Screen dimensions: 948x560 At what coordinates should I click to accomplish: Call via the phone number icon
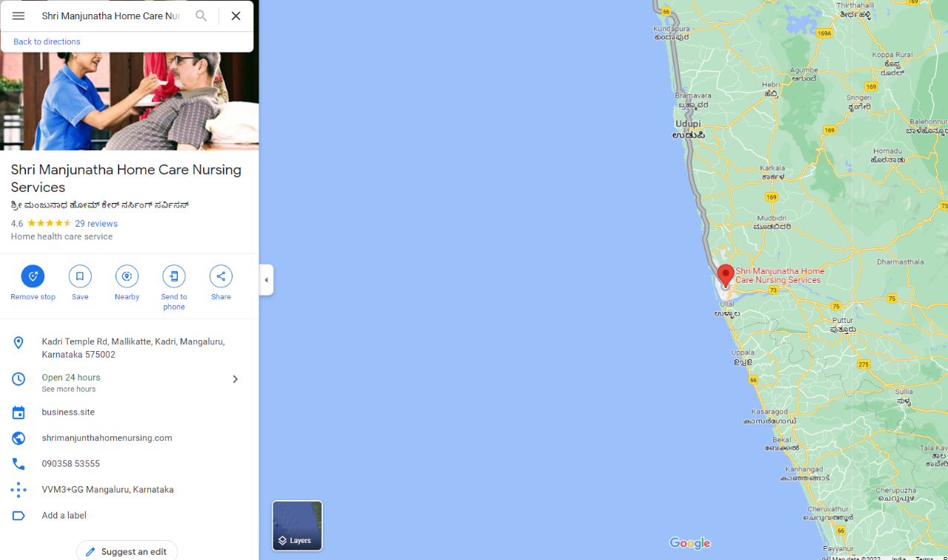point(19,464)
